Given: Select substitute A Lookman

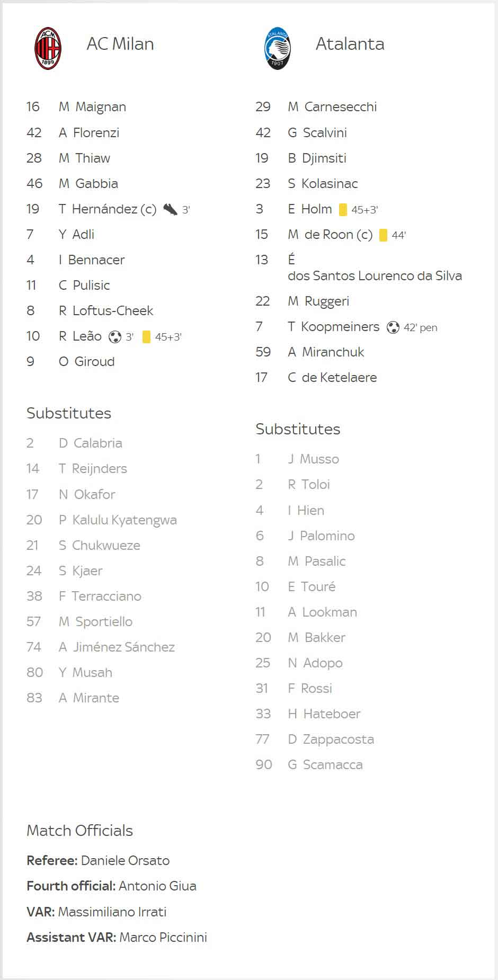Looking at the screenshot, I should (322, 612).
